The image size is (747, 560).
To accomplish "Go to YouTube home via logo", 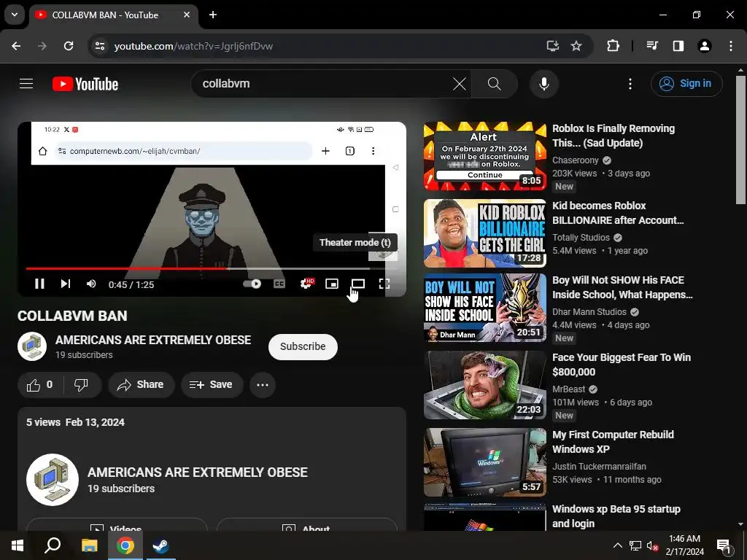I will click(85, 84).
